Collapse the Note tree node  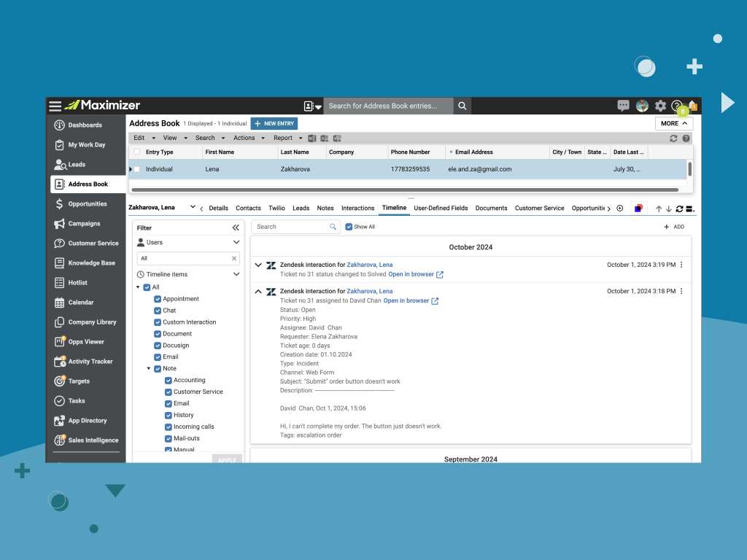(149, 368)
